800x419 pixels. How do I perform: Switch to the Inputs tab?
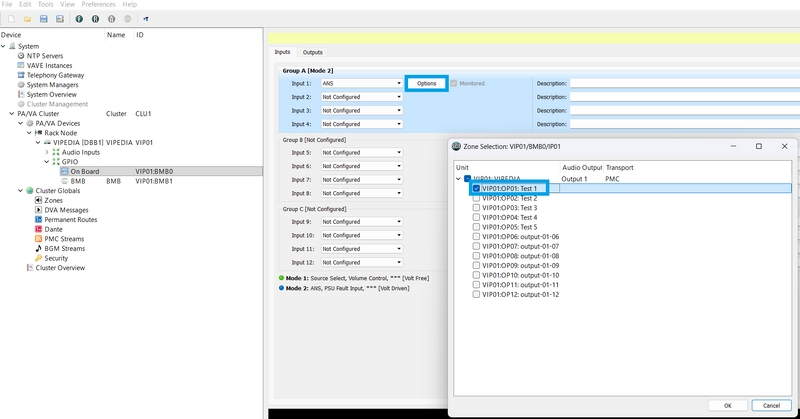(x=282, y=52)
